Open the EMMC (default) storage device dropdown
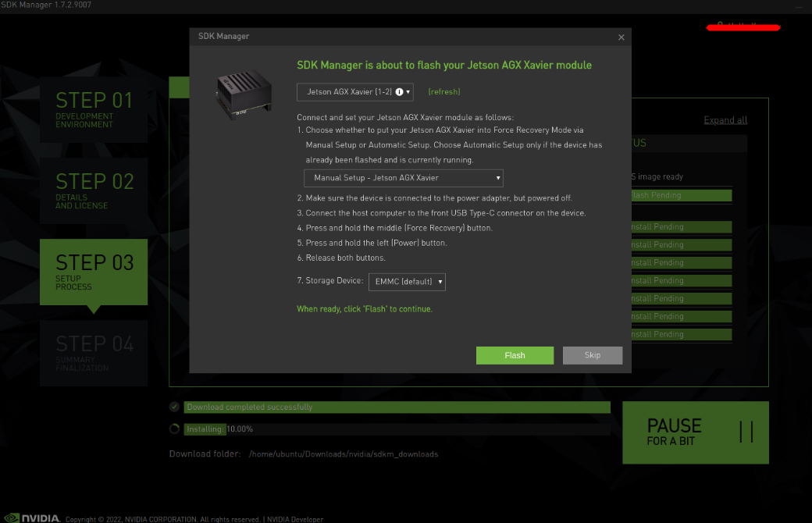 tap(407, 282)
